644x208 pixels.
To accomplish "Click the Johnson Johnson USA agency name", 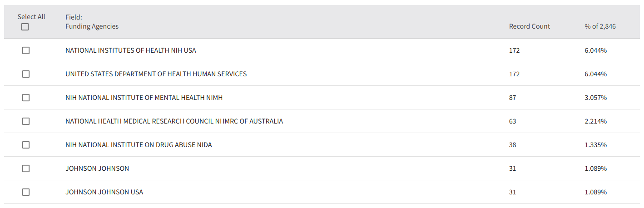I will 104,192.
